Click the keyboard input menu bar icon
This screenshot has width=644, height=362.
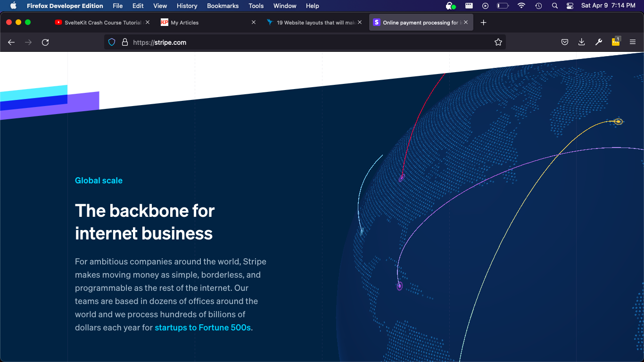coord(469,6)
